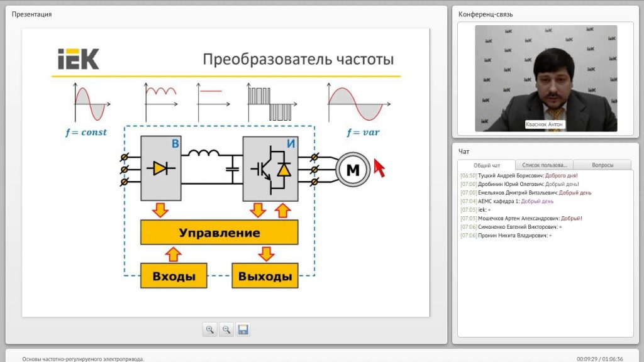Click chat message from Туцкий Андрей Борисович
The image size is (644, 362).
click(x=519, y=176)
